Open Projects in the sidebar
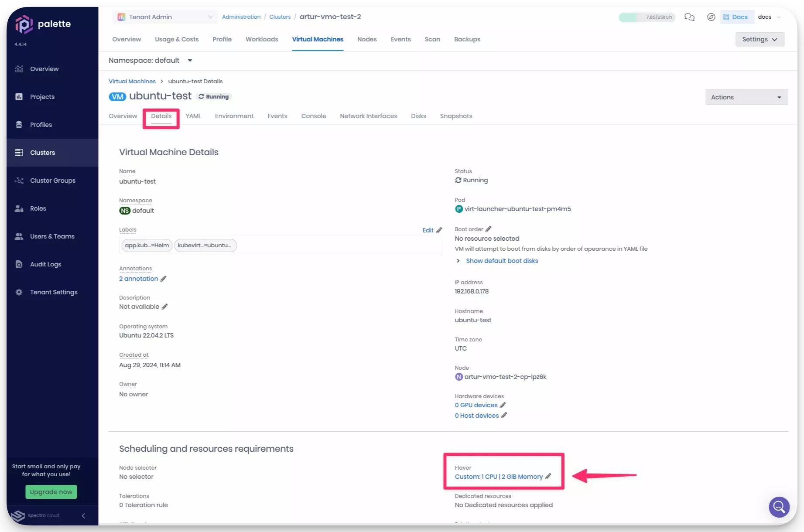This screenshot has width=804, height=532. (52, 97)
